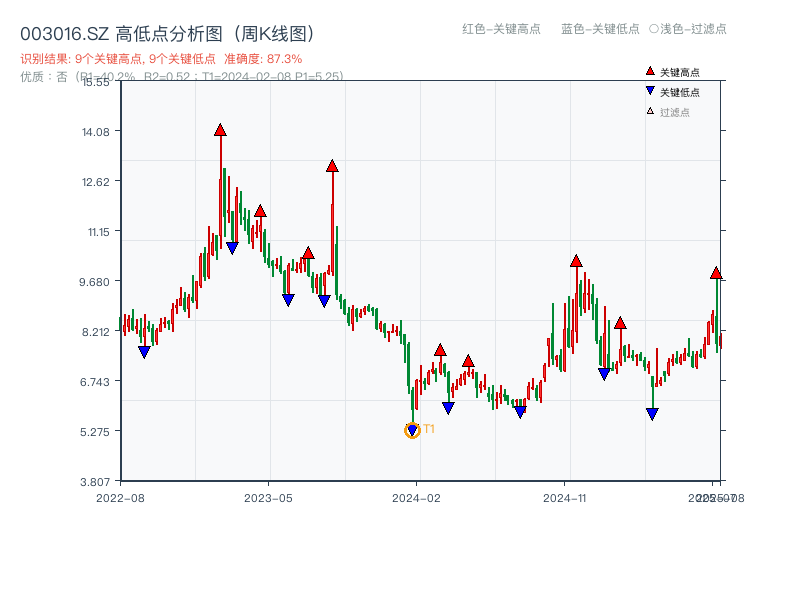Click the leftmost blue key-low triangle marker
The height and width of the screenshot is (600, 800).
[x=143, y=349]
